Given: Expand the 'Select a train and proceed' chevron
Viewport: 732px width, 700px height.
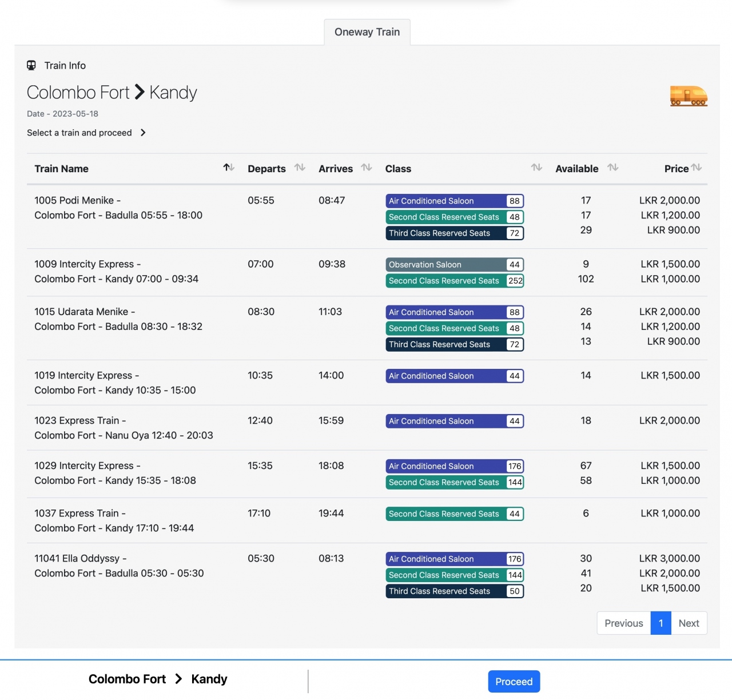Looking at the screenshot, I should tap(143, 133).
